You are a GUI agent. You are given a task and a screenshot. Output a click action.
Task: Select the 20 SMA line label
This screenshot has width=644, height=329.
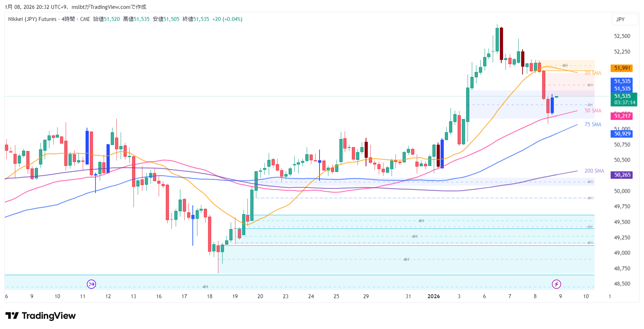click(x=593, y=73)
